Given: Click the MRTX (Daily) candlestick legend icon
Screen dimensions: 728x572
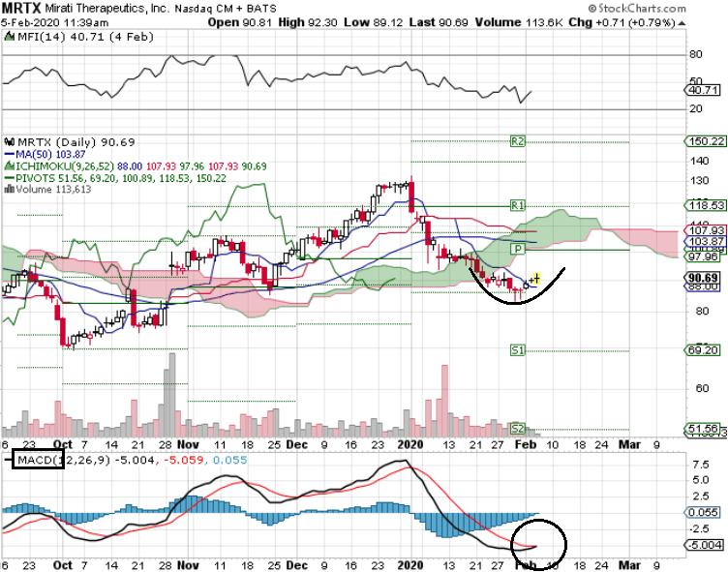Looking at the screenshot, I should point(10,141).
